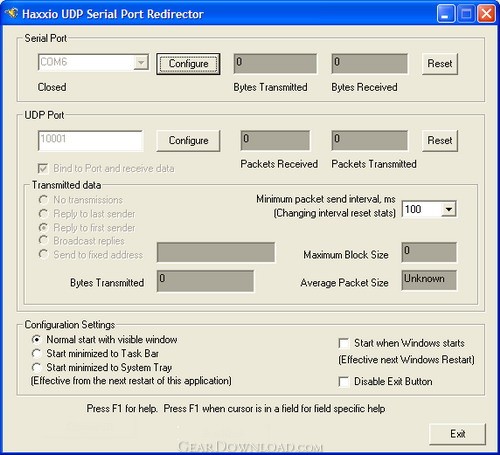Expand the COM6 serial port dropdown
The width and height of the screenshot is (500, 455).
click(141, 62)
